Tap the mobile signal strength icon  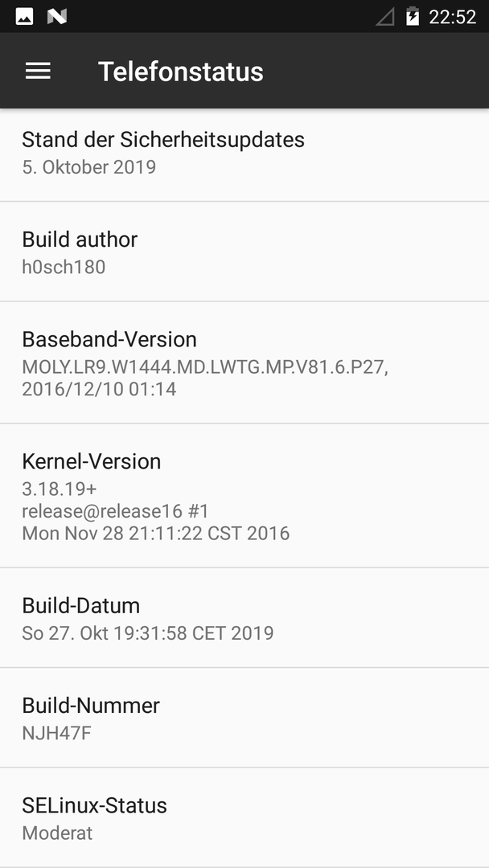click(385, 17)
